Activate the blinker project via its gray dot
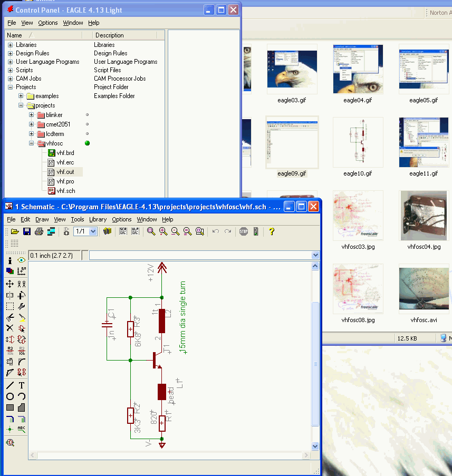 click(87, 115)
